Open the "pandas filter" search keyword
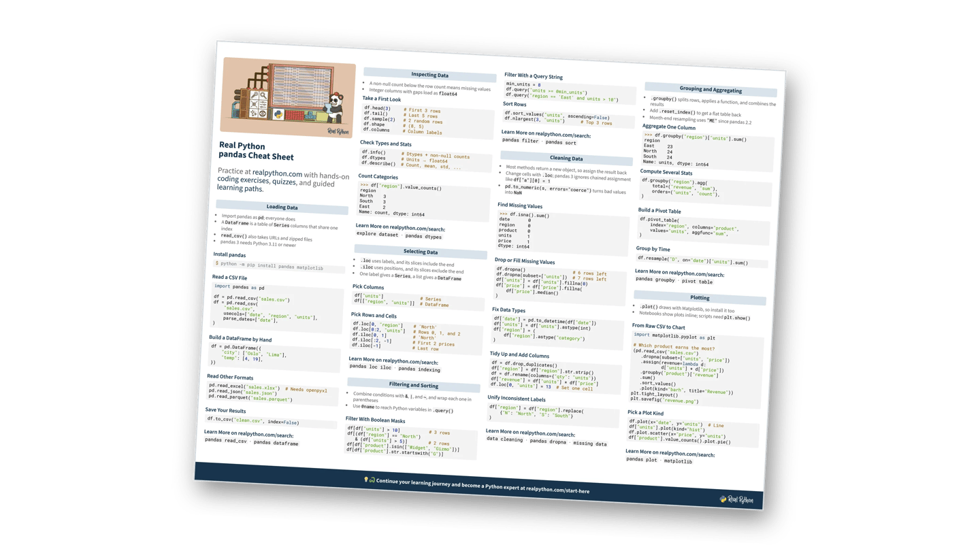The image size is (980, 551). coord(521,141)
